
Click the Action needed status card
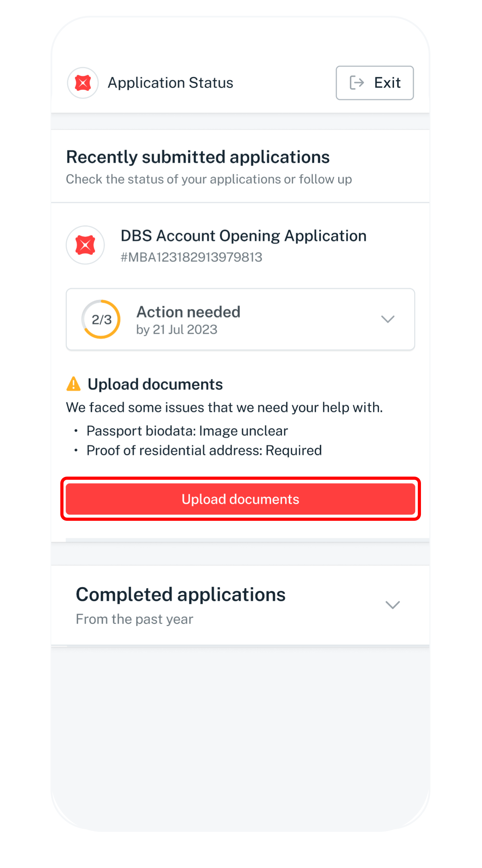click(241, 318)
